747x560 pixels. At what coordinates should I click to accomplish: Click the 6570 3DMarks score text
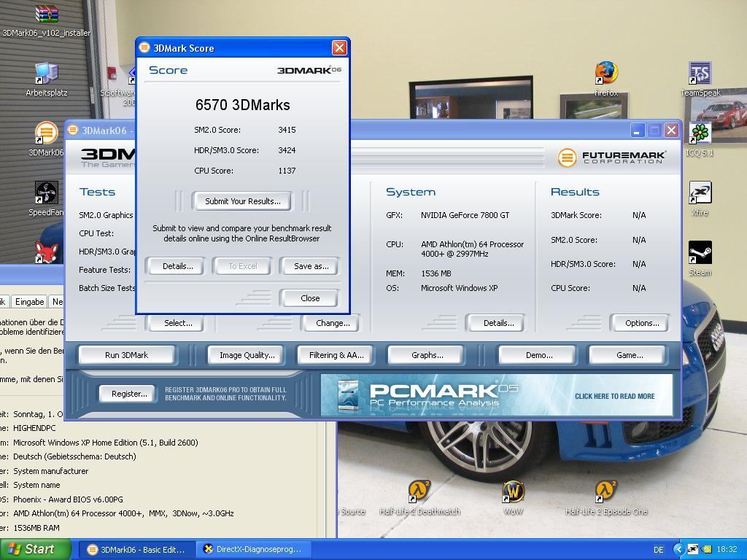(x=242, y=105)
